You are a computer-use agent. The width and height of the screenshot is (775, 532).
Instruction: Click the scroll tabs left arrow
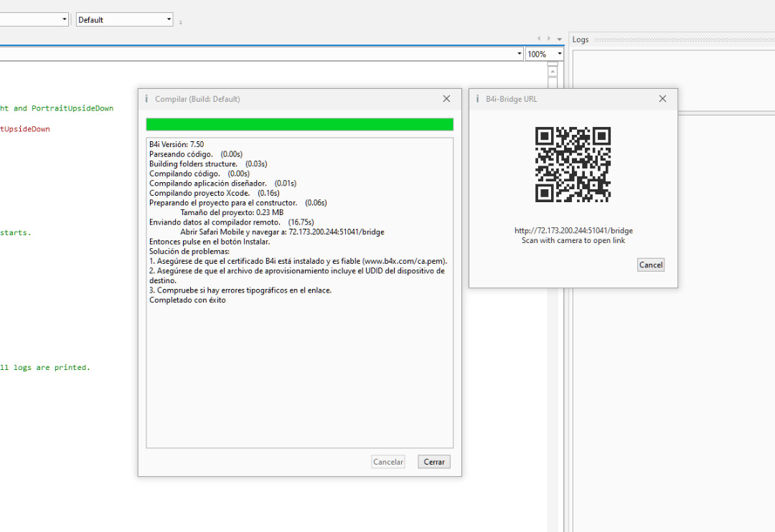pyautogui.click(x=539, y=39)
